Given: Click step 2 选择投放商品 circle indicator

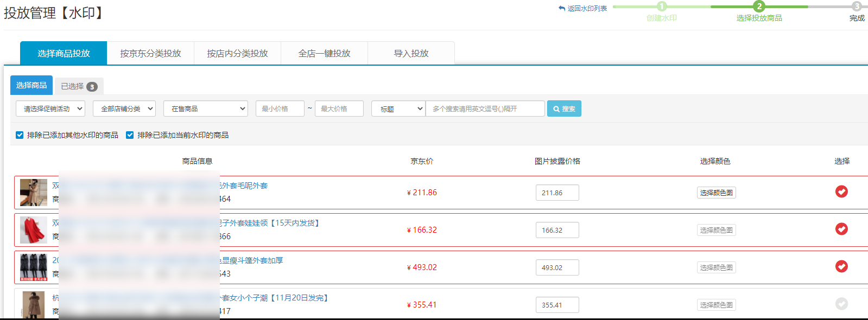Looking at the screenshot, I should [759, 7].
